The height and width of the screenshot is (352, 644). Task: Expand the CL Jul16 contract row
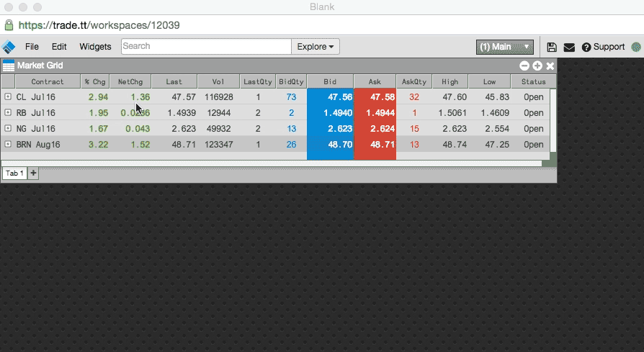pyautogui.click(x=8, y=96)
